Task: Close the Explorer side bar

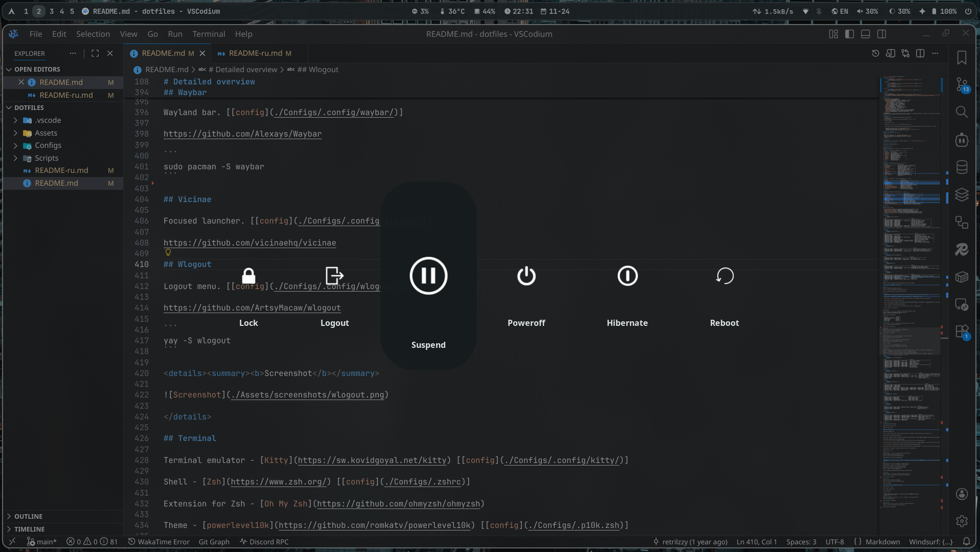Action: [110, 53]
